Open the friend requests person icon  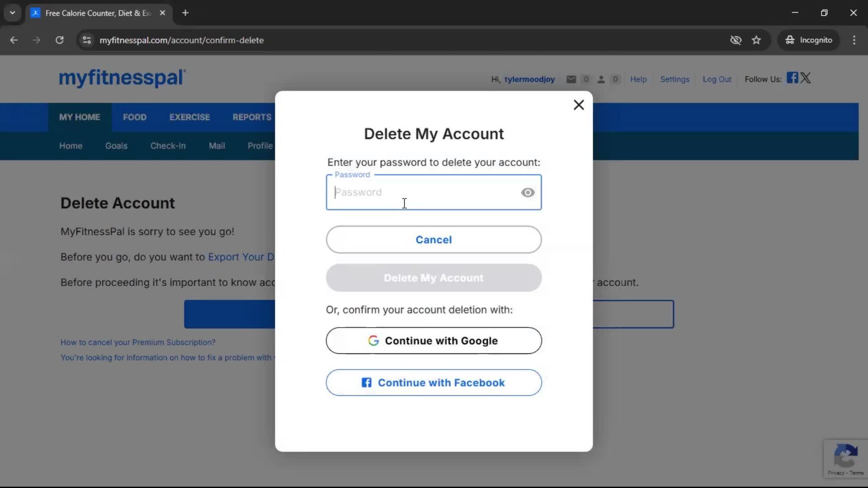point(601,80)
